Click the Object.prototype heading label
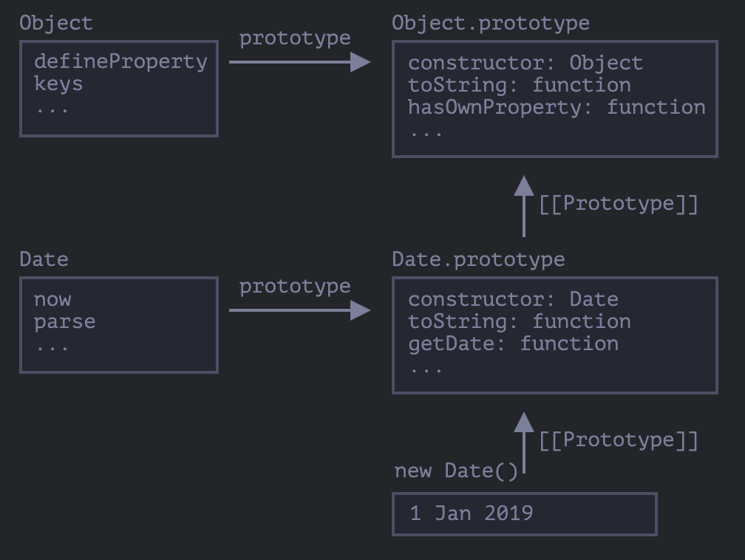745x560 pixels. tap(491, 23)
